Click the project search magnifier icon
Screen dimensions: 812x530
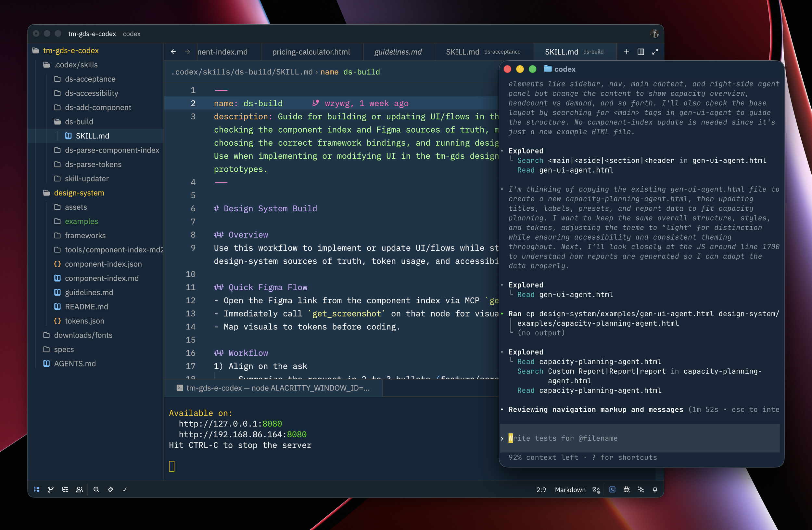point(96,489)
